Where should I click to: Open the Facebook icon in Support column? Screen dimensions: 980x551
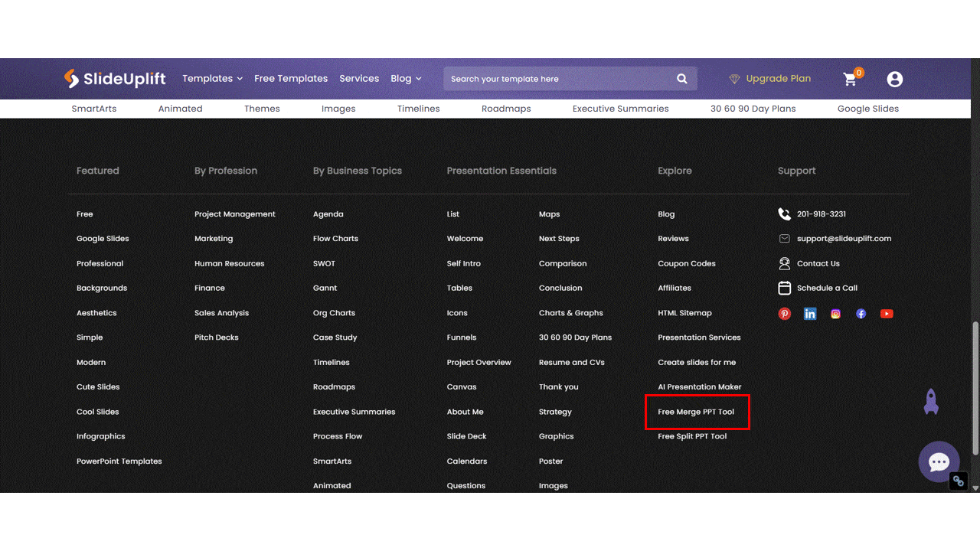(x=861, y=313)
